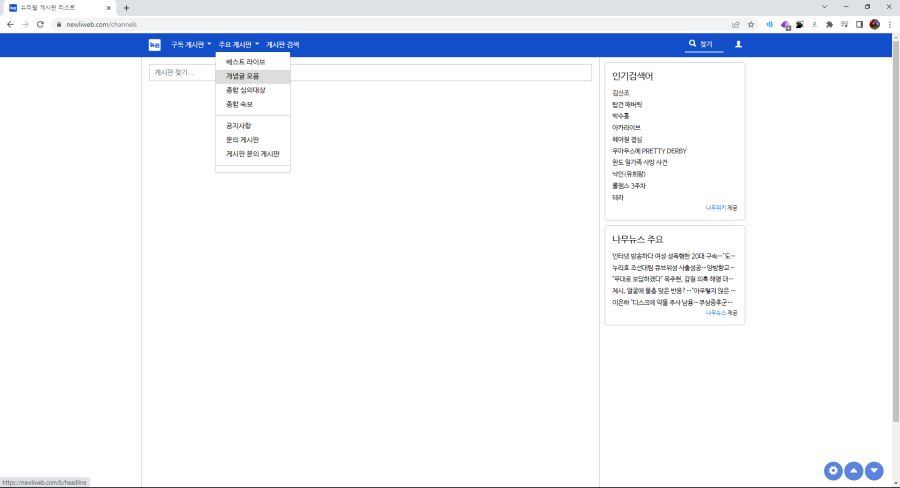Focus the 게시판 찾기 search field
The image size is (900, 488).
click(x=370, y=72)
